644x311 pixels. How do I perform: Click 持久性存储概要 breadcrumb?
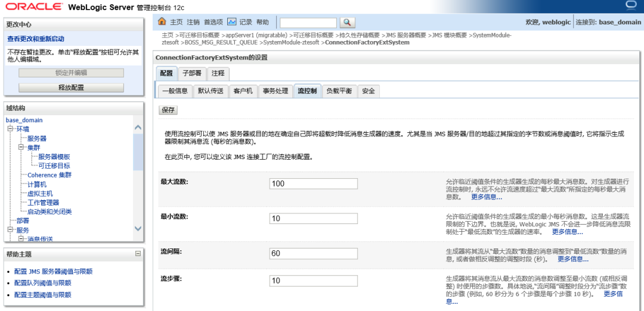[x=360, y=35]
